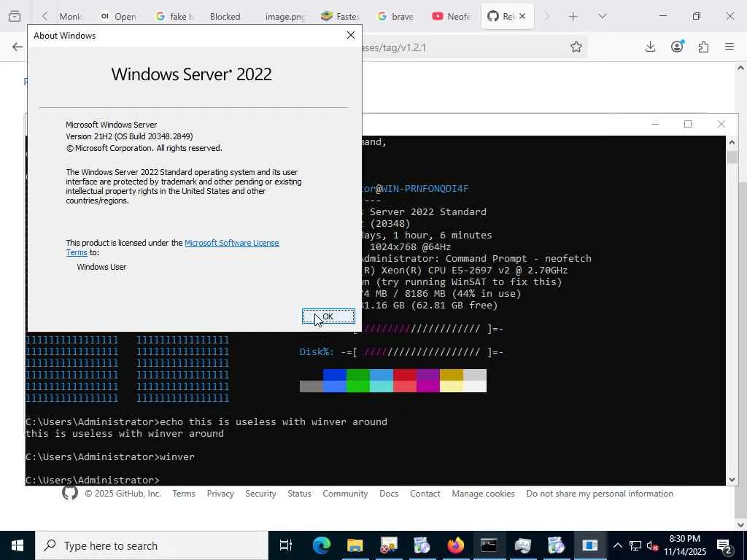Switch to the Blocked tab
Screen dimensions: 747x560
pyautogui.click(x=225, y=17)
